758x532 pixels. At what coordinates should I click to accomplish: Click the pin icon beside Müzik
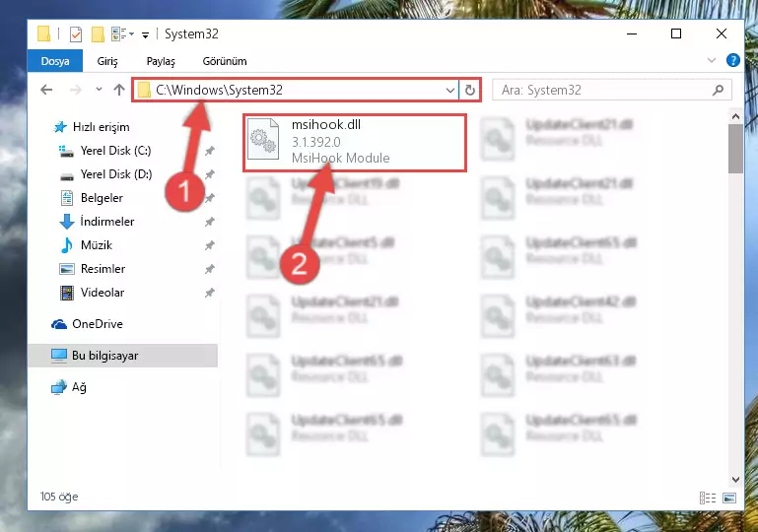tap(209, 245)
